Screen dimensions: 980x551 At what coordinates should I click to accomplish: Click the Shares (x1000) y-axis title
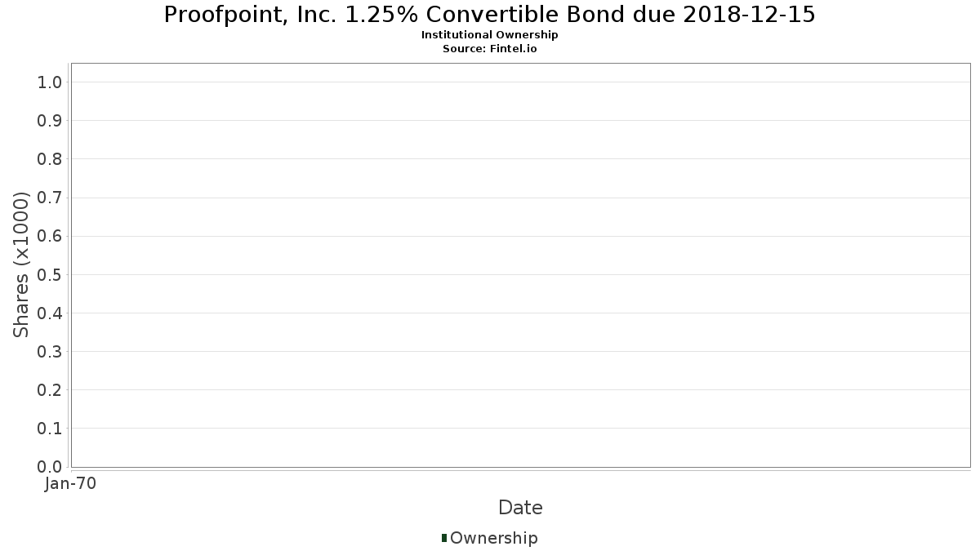[21, 264]
